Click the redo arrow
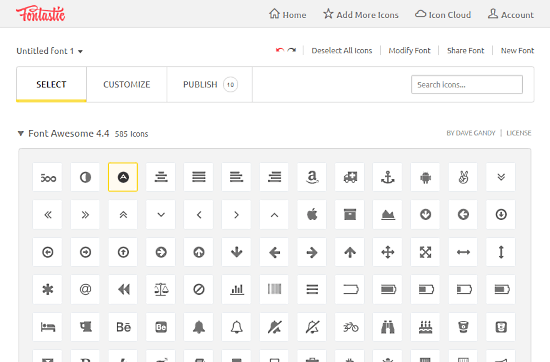 pos(292,51)
